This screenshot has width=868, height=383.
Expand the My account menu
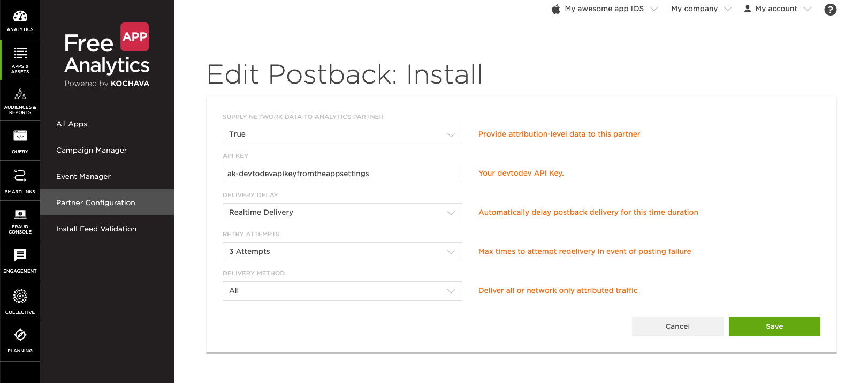pos(778,9)
